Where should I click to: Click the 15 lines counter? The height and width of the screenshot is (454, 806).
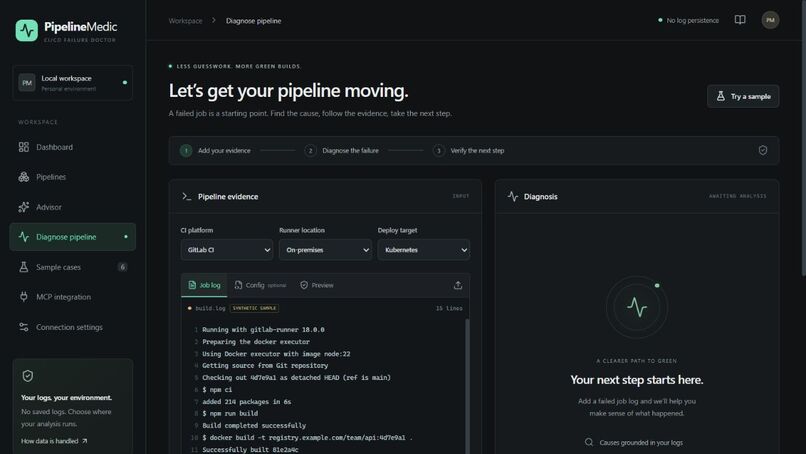pos(449,308)
